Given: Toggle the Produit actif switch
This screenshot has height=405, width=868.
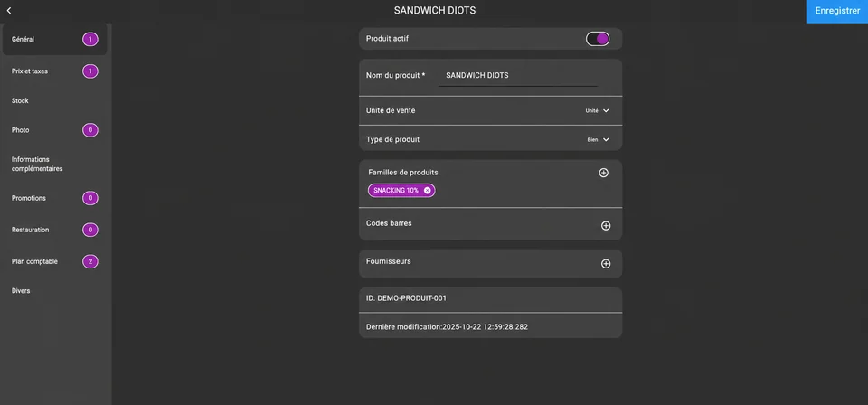Looking at the screenshot, I should pos(598,39).
